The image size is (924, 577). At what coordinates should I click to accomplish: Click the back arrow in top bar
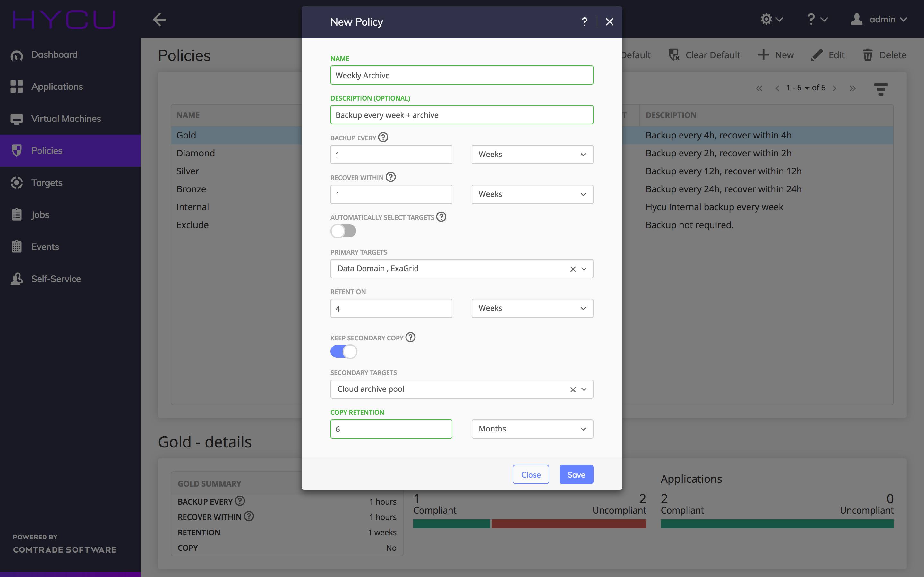tap(159, 20)
